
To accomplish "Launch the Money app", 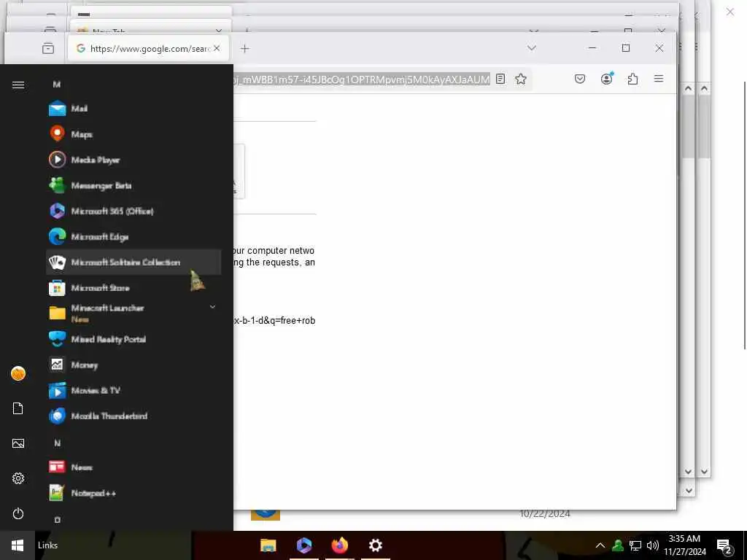I will point(133,365).
